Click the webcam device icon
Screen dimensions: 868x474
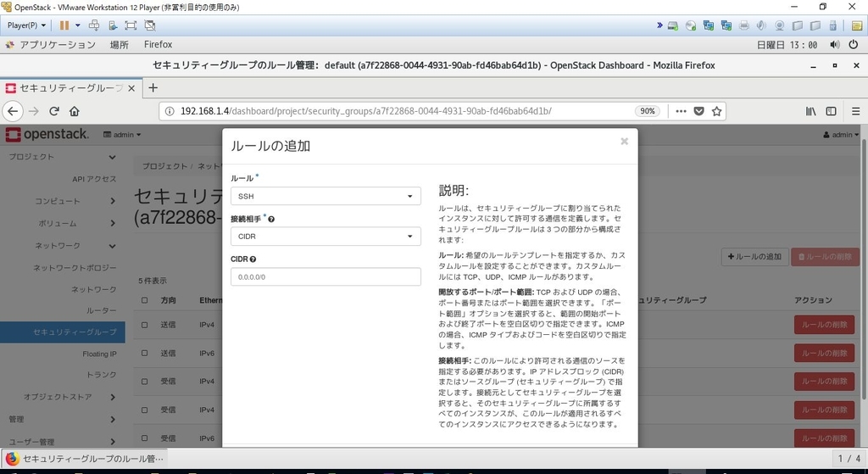(x=780, y=25)
